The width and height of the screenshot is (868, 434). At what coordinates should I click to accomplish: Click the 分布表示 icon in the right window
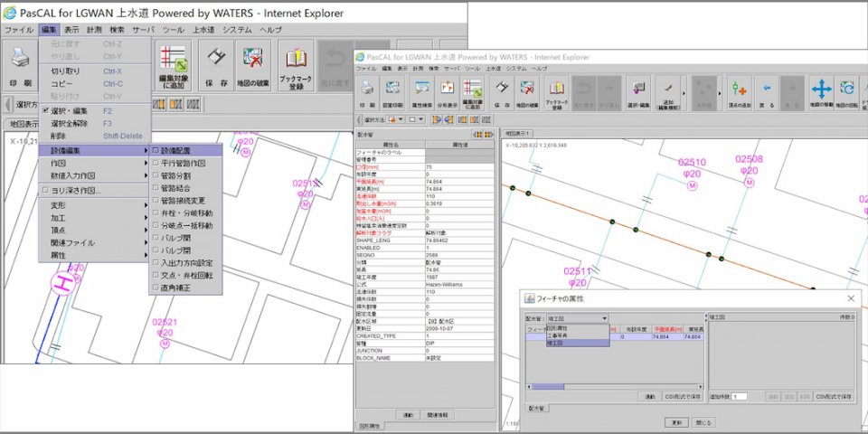click(448, 92)
